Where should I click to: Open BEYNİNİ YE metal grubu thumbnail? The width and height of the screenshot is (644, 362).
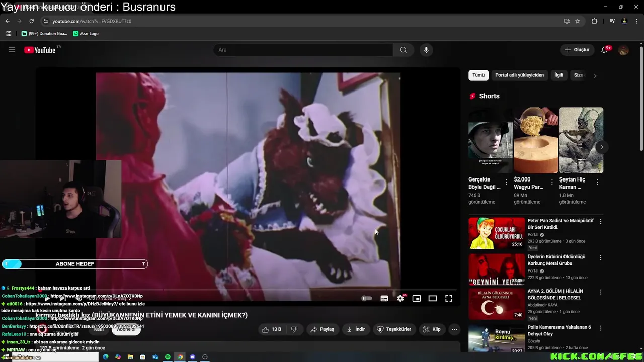coord(497,269)
